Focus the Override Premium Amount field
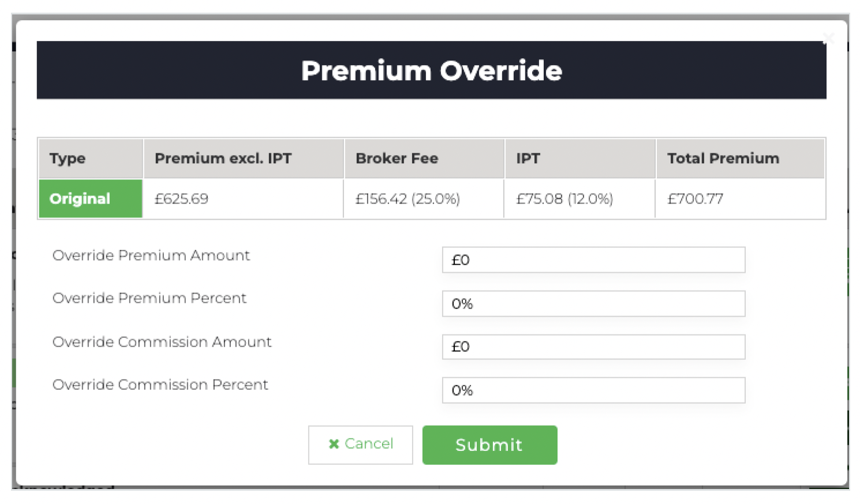Image resolution: width=860 pixels, height=504 pixels. [x=593, y=260]
